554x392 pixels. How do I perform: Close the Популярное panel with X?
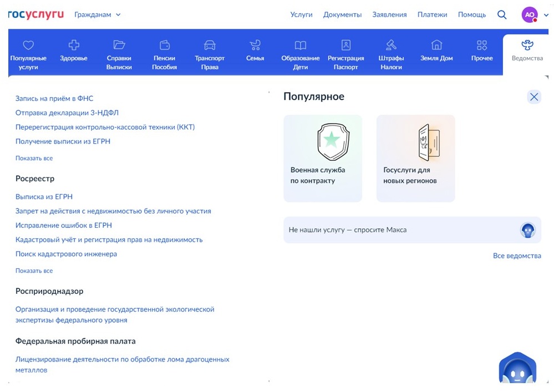point(534,97)
